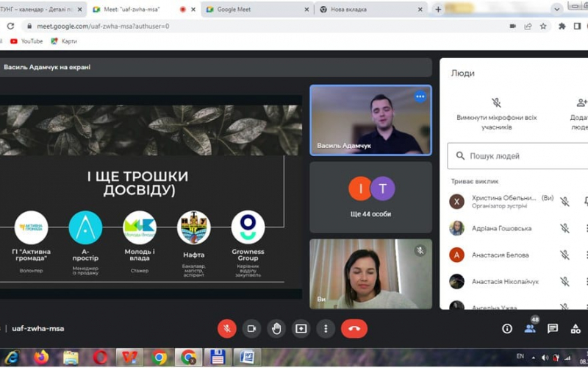Viewport: 588px width, 368px height.
Task: Close the Google Meet tab
Action: coord(306,10)
